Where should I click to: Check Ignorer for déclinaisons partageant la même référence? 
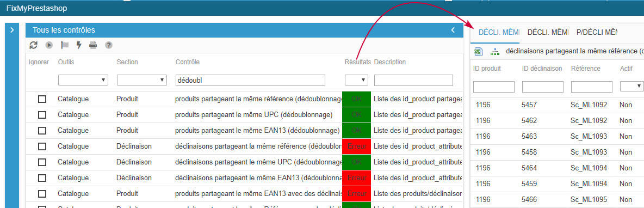pyautogui.click(x=42, y=146)
